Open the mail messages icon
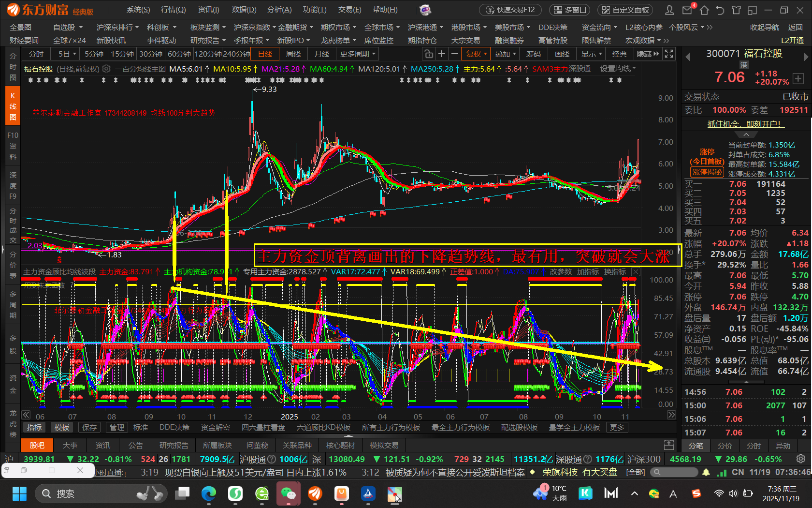The image size is (812, 508). [687, 10]
